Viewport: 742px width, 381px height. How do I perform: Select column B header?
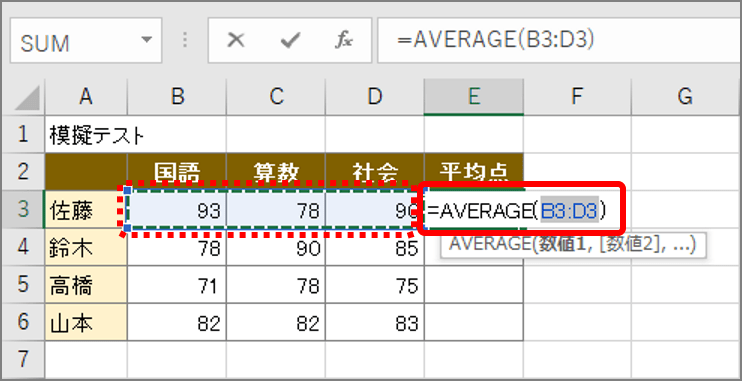click(x=177, y=97)
